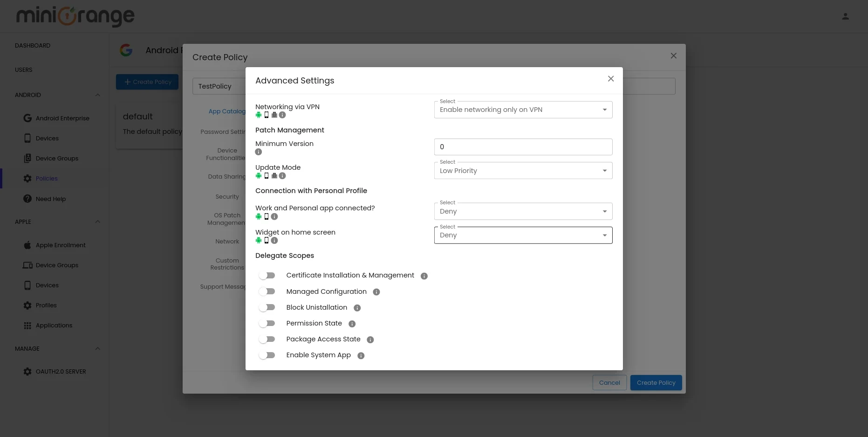Viewport: 868px width, 437px height.
Task: View info icon next to Certificate Installation
Action: pos(424,276)
